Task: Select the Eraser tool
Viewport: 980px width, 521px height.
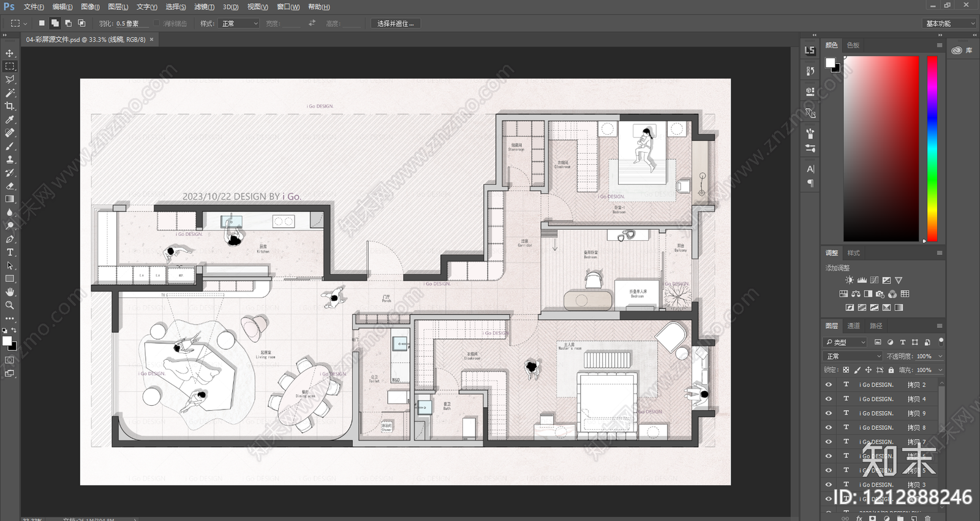Action: click(10, 186)
